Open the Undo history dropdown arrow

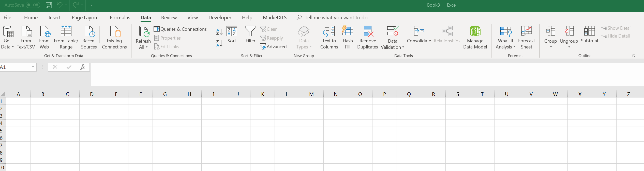[66, 5]
